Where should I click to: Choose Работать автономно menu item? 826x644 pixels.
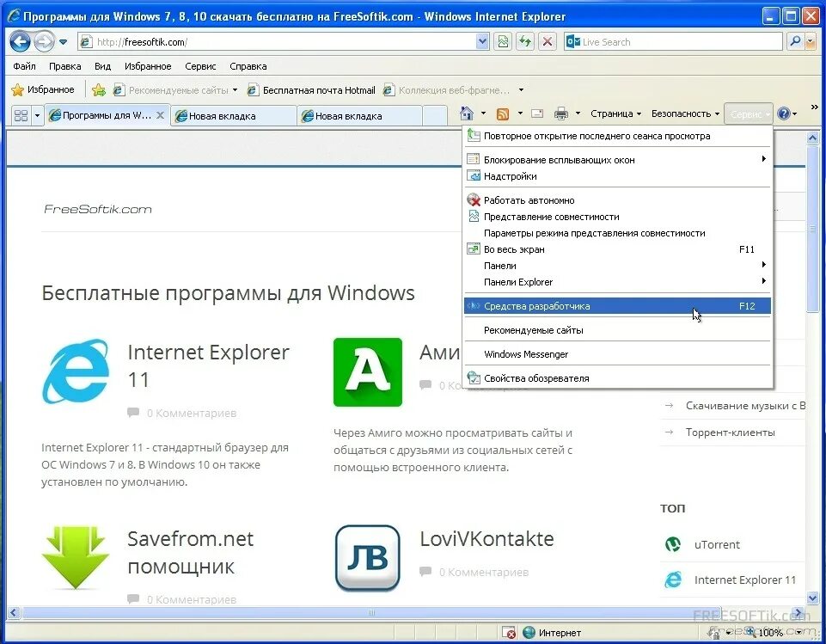tap(617, 200)
